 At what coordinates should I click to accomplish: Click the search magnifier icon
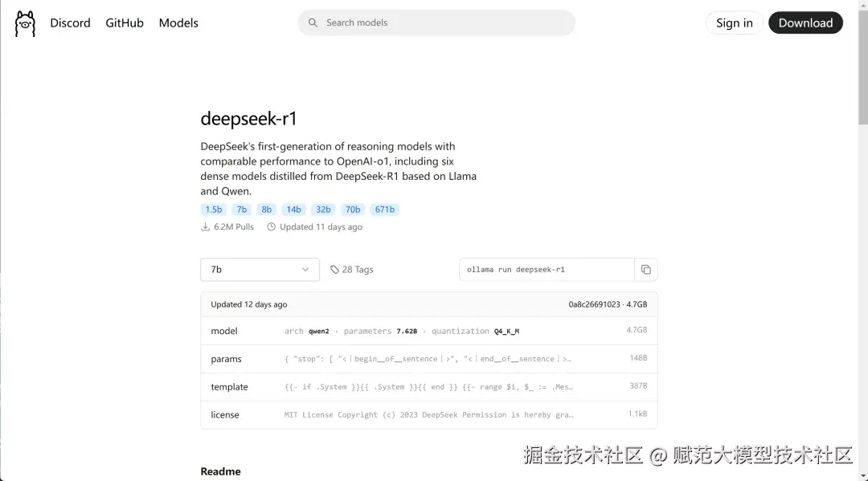[x=313, y=22]
